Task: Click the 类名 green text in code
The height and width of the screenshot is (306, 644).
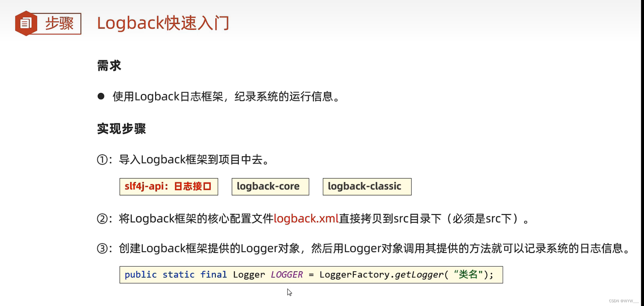Action: 468,274
